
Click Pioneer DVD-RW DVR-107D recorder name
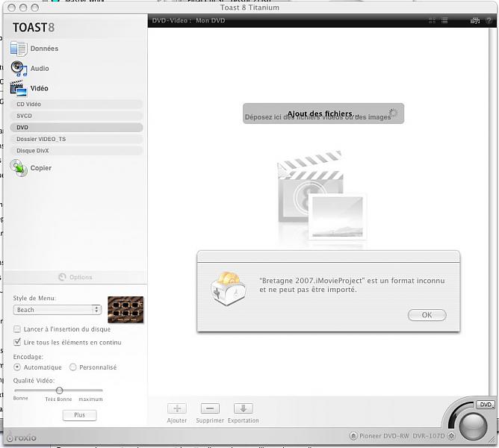pos(402,436)
